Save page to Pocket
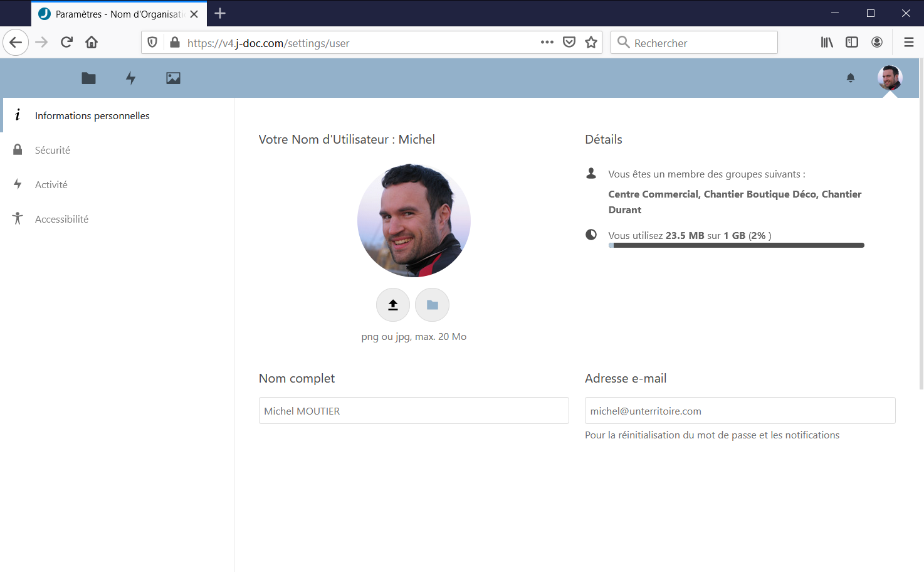The image size is (924, 572). tap(569, 43)
